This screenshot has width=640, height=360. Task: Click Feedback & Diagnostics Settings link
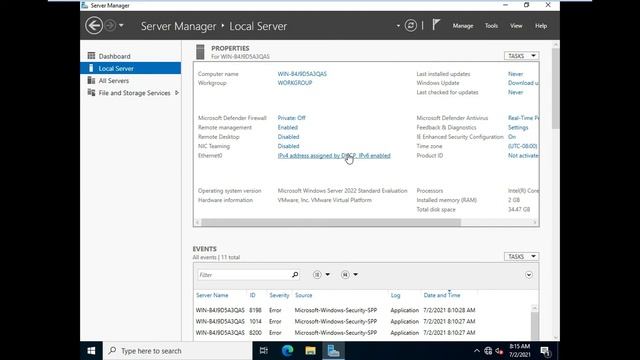[518, 127]
